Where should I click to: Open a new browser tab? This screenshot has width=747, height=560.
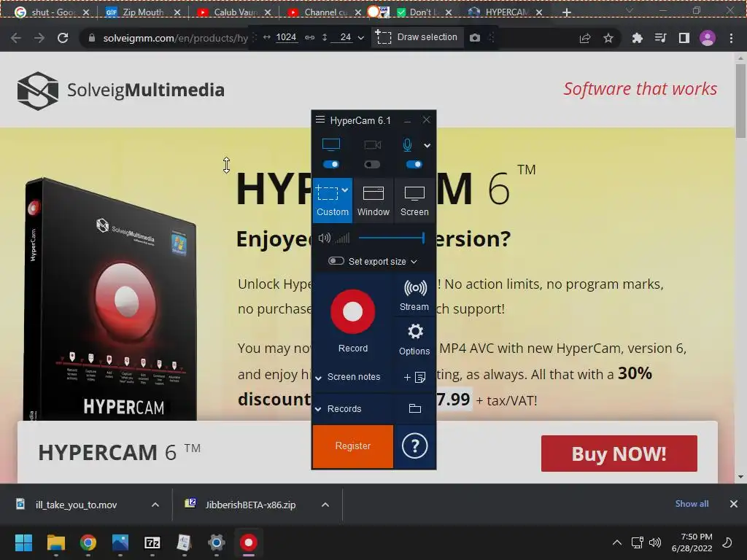[x=566, y=12]
